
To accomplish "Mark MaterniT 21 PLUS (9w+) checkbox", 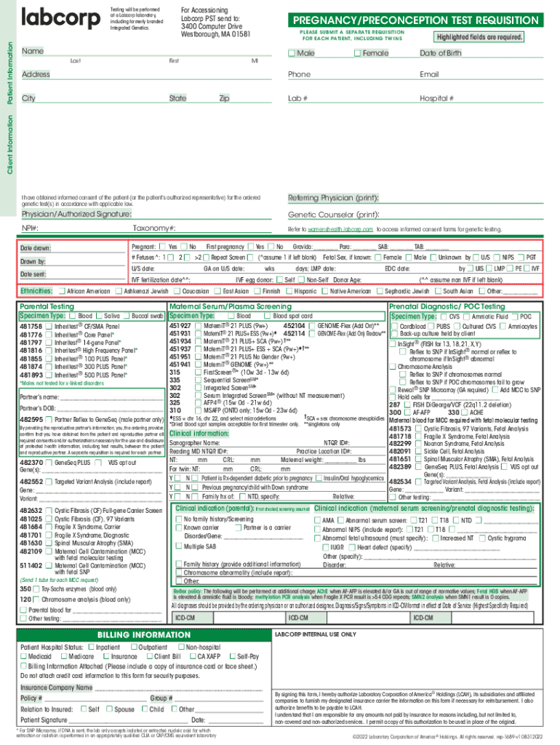I will tap(198, 327).
